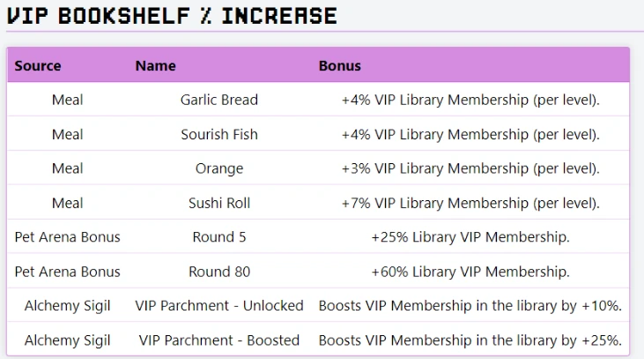Click the Orange meal name
This screenshot has height=359, width=644.
coord(218,168)
